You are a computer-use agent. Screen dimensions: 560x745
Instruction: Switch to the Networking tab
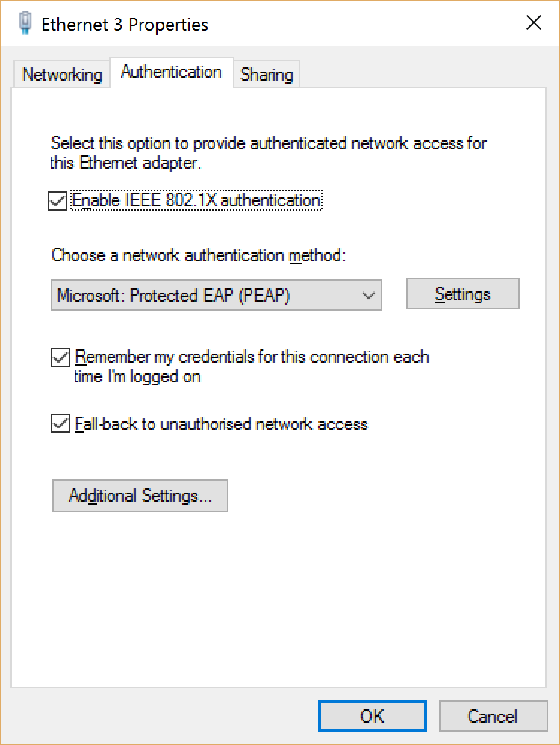click(x=60, y=74)
